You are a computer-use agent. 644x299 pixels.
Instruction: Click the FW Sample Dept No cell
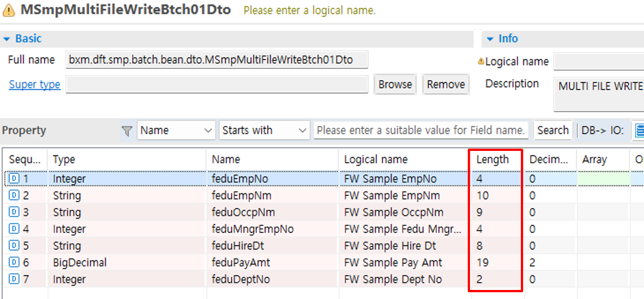(x=406, y=279)
